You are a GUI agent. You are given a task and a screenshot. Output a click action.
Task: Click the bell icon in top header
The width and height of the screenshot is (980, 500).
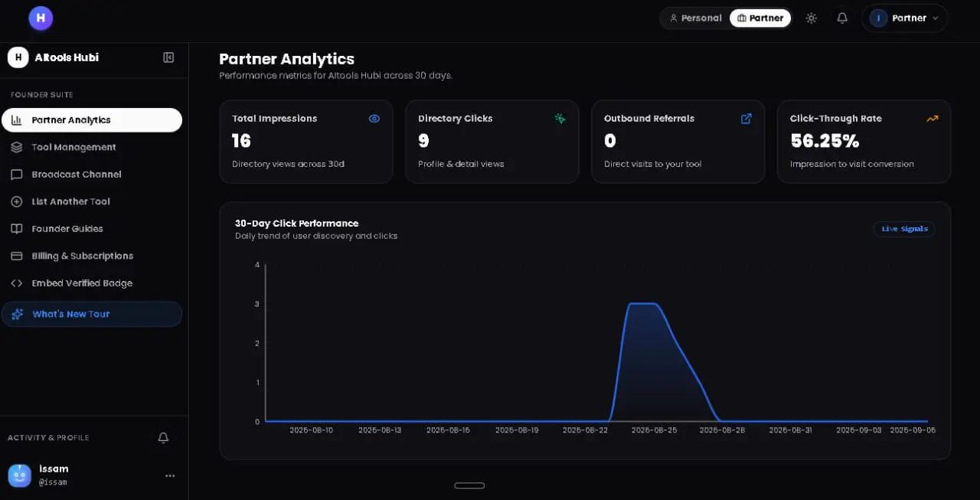842,18
